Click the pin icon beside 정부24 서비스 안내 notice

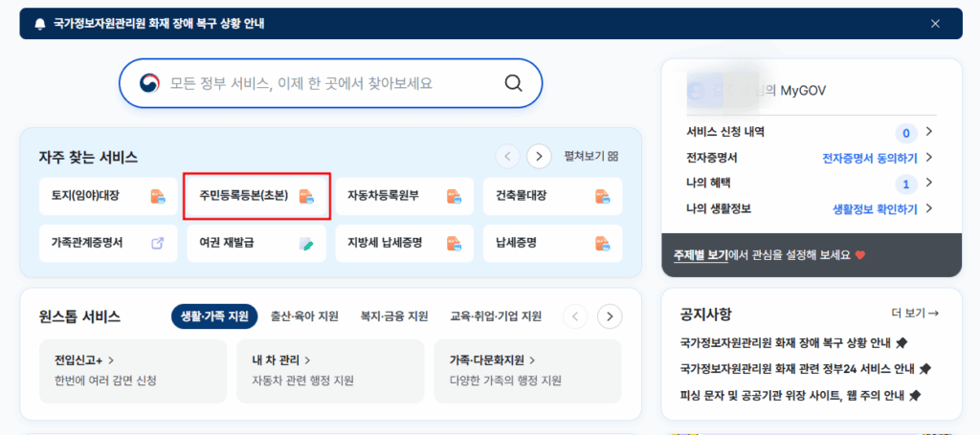pyautogui.click(x=925, y=369)
